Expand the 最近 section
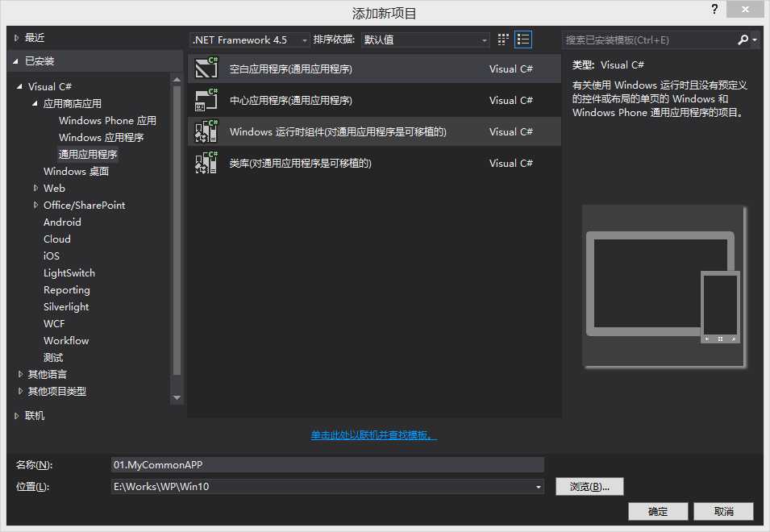This screenshot has width=770, height=532. [x=16, y=38]
